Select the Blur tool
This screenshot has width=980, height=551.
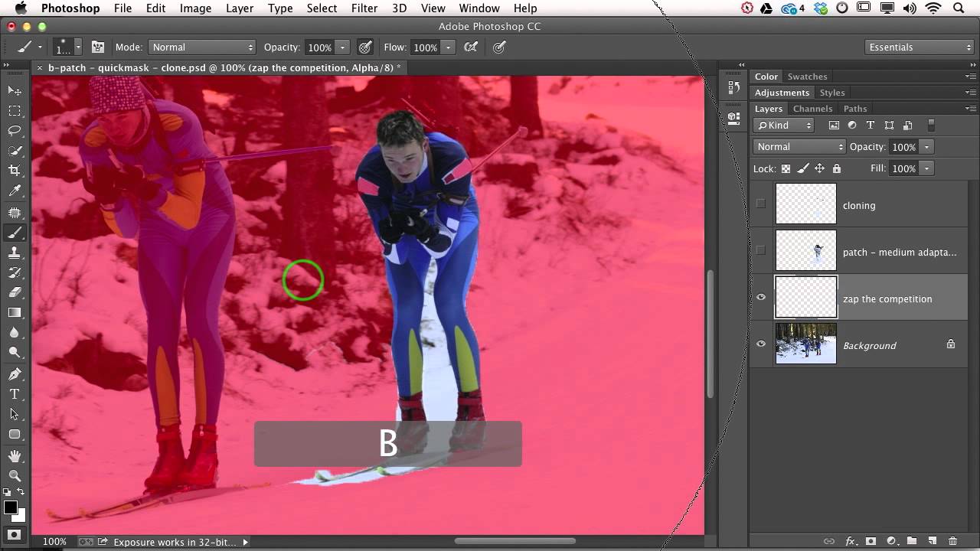pos(15,332)
